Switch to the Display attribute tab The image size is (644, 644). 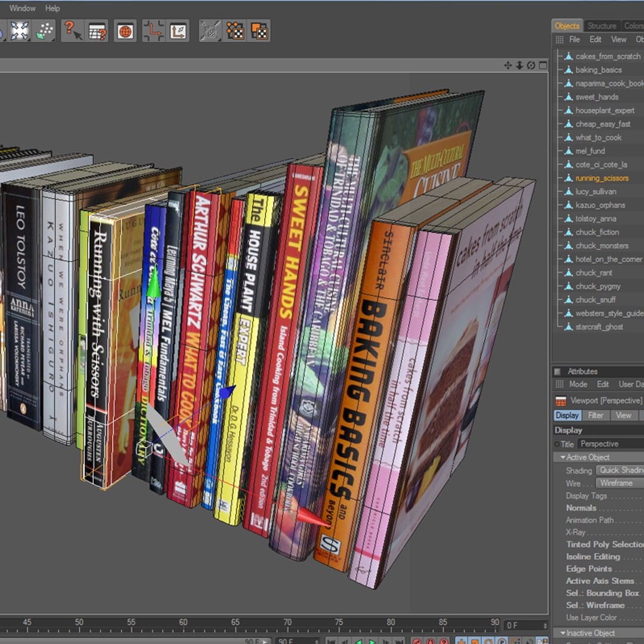(567, 415)
